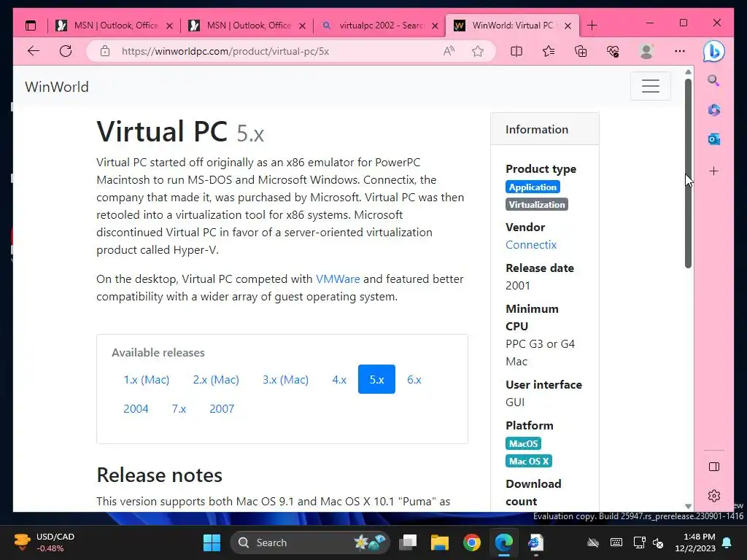Click scrollbar down arrow
This screenshot has width=747, height=560.
688,506
